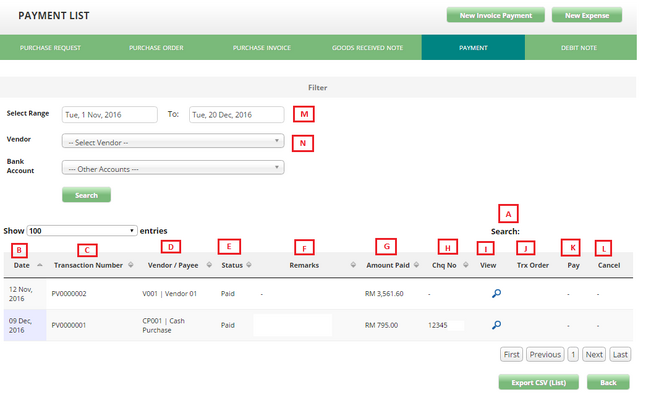Click Export CSV (List) button
The width and height of the screenshot is (651, 395).
coord(538,382)
